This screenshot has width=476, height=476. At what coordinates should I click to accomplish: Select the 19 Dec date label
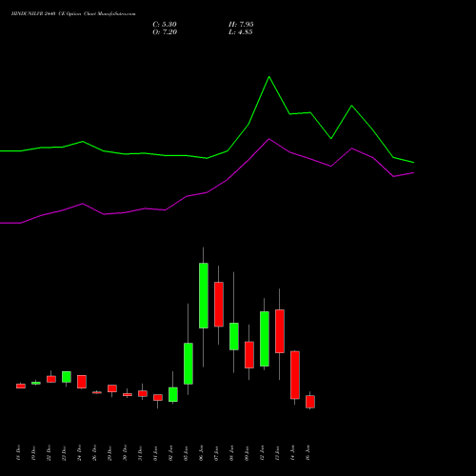(x=33, y=453)
